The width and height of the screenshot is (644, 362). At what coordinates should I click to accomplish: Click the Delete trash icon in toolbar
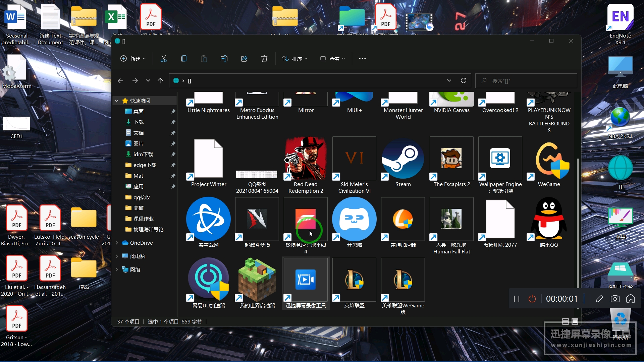(264, 59)
